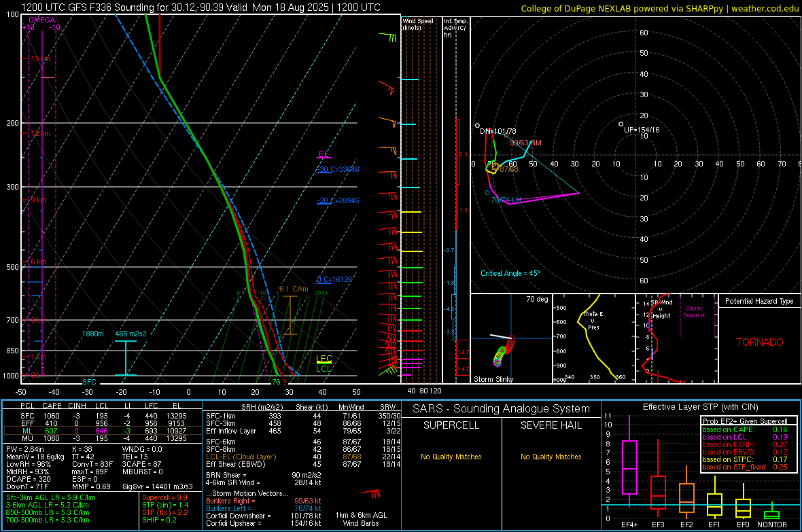Screen dimensions: 802x532
Task: Open the Theta-E v. Pres inset
Action: click(593, 338)
